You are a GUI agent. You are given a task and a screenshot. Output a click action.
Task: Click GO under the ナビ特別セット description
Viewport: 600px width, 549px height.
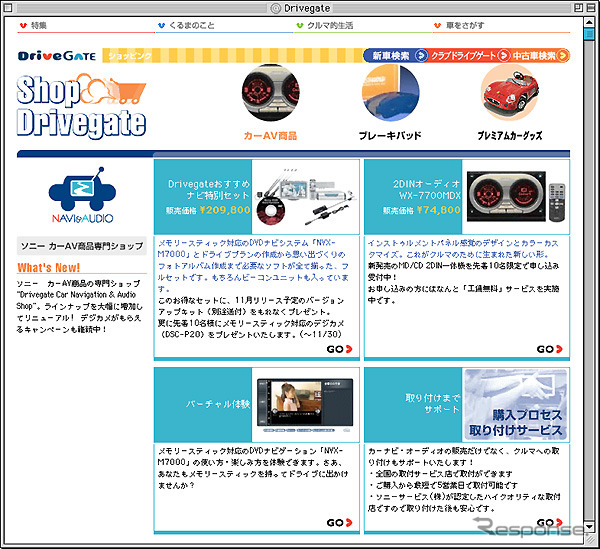coord(339,349)
